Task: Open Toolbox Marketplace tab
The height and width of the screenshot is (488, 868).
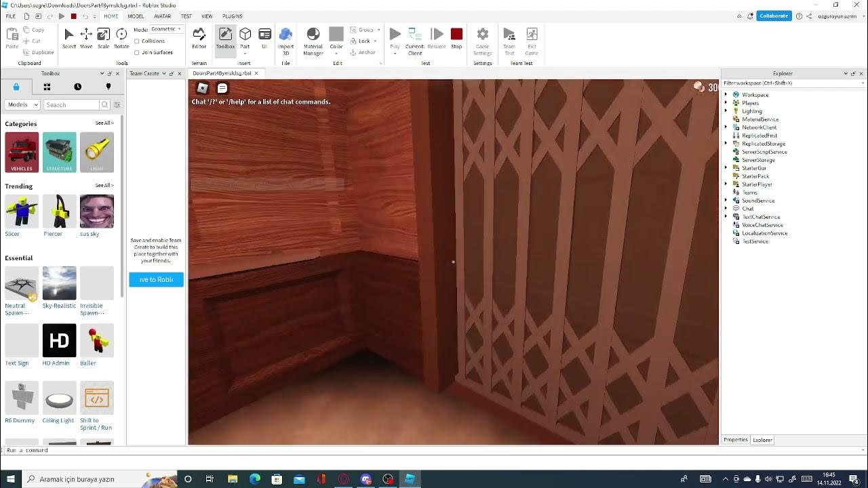Action: 16,87
